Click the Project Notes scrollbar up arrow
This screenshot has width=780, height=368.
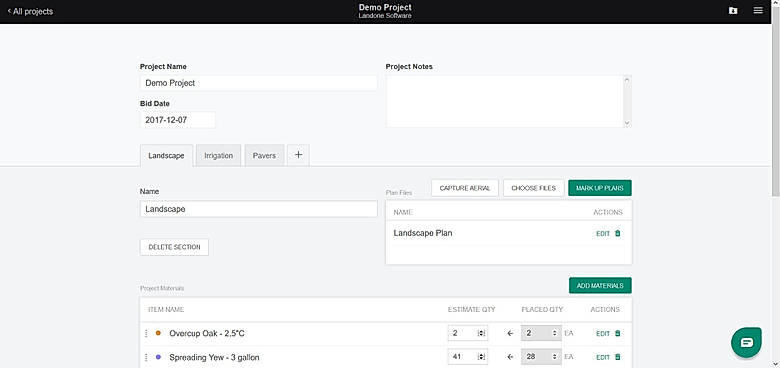click(x=627, y=80)
